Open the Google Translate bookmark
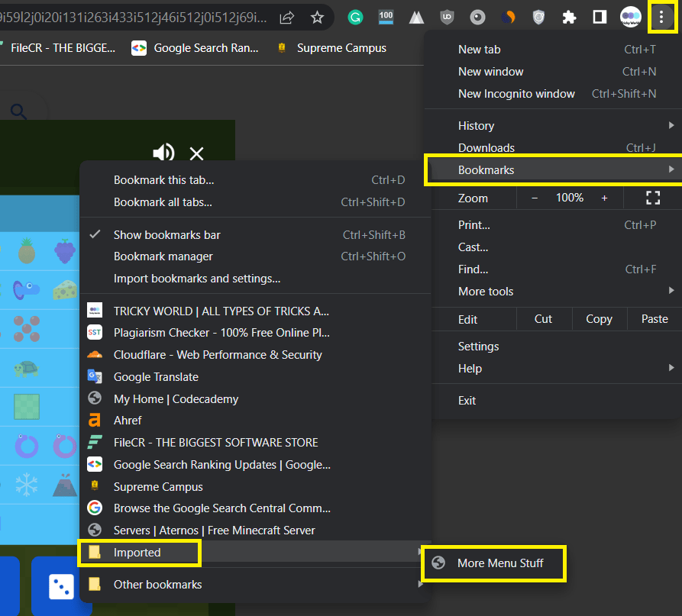 pyautogui.click(x=156, y=376)
